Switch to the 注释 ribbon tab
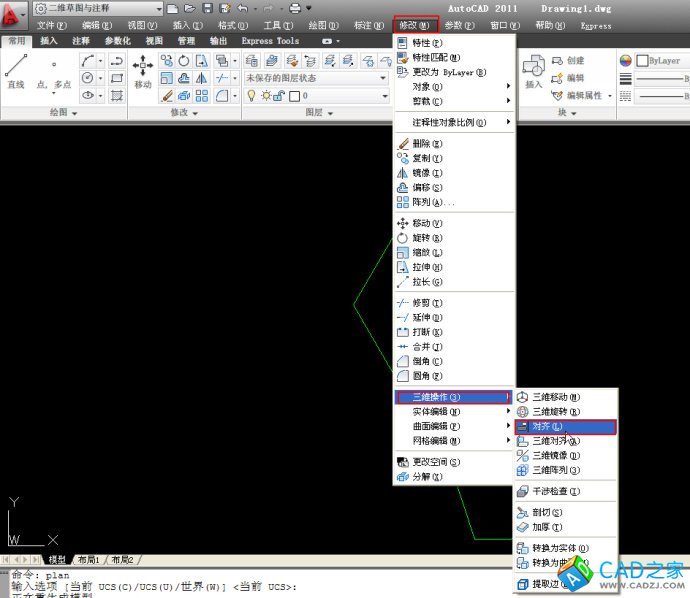The width and height of the screenshot is (690, 598). point(81,41)
